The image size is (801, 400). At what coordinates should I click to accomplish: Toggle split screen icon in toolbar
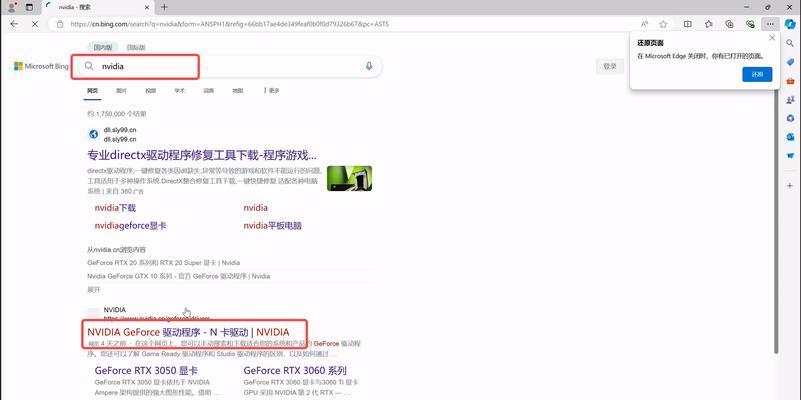688,24
